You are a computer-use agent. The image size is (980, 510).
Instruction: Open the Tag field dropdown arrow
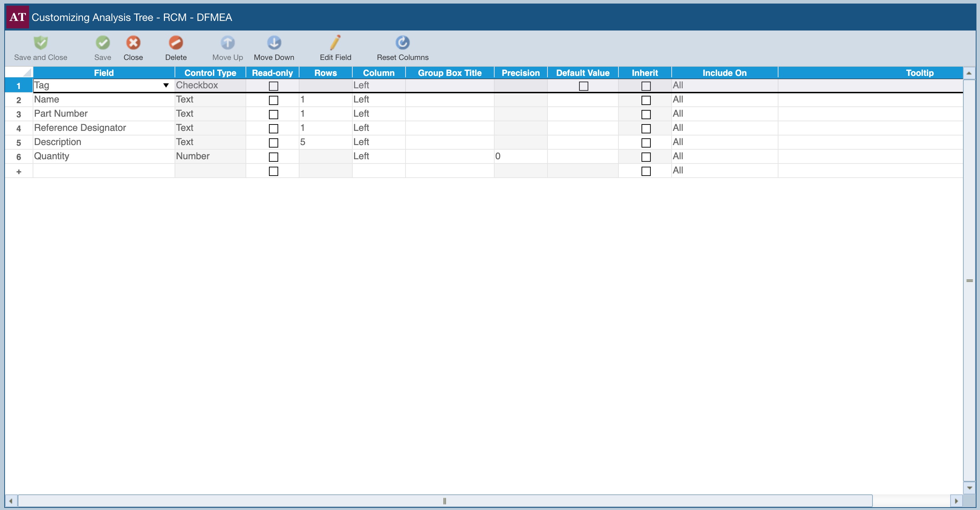coord(166,85)
